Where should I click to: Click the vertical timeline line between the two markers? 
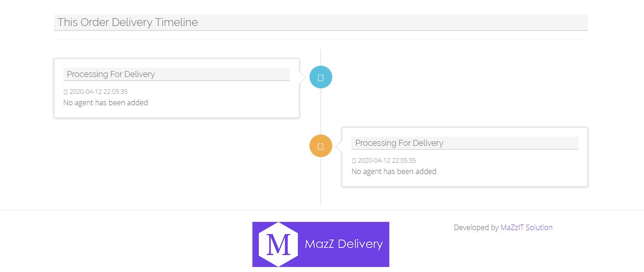click(x=321, y=112)
